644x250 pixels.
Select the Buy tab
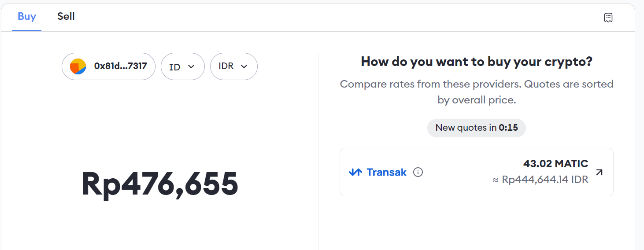click(x=27, y=17)
